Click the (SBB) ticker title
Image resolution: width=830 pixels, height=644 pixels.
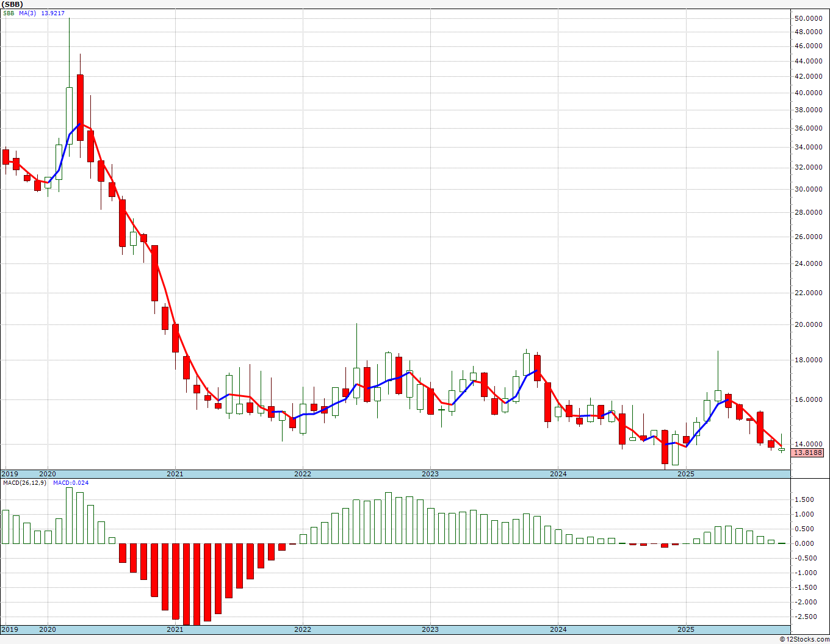[13, 4]
